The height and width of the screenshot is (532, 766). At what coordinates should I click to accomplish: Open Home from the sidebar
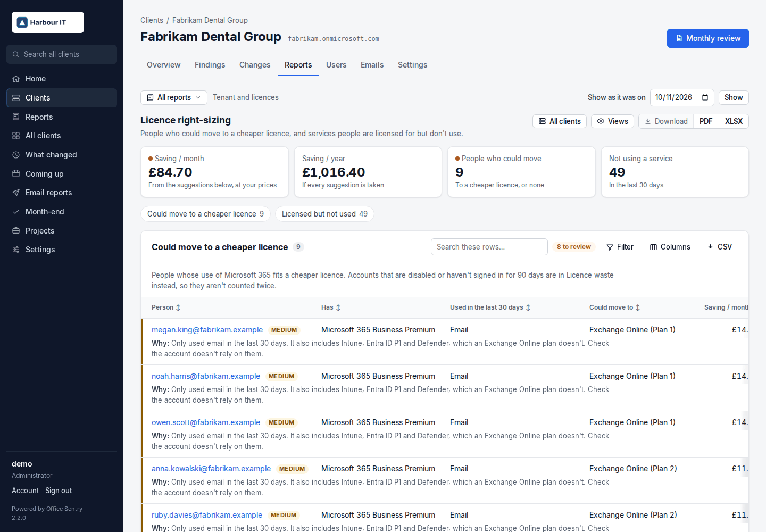coord(62,79)
